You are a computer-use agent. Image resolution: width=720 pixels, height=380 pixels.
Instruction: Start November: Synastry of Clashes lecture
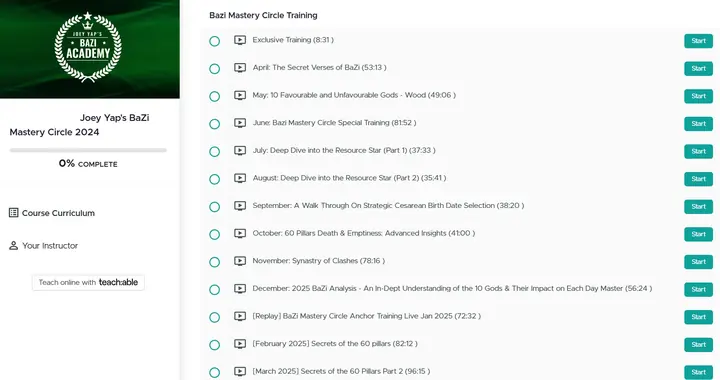698,262
